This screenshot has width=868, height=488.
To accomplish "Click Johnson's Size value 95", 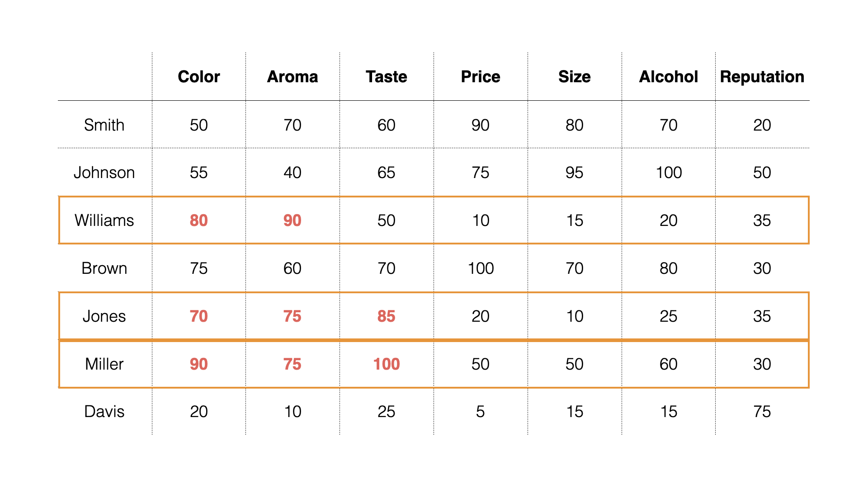I will [575, 173].
